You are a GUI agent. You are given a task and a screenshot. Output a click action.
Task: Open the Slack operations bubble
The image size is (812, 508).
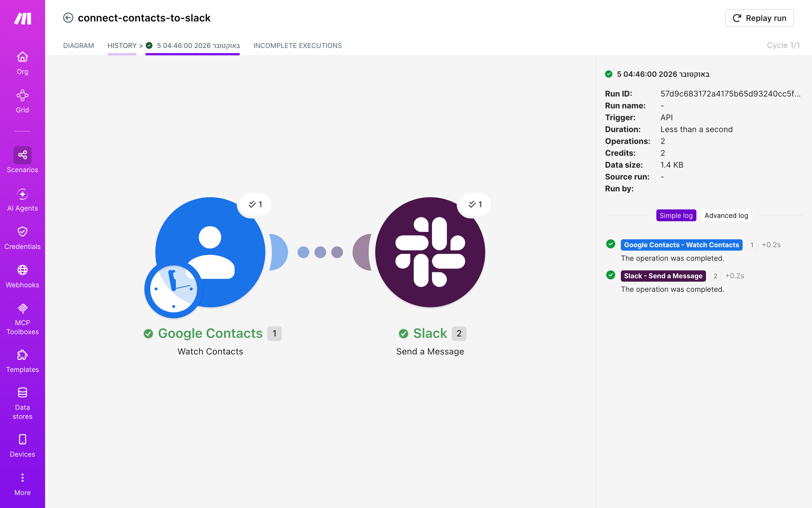coord(475,204)
